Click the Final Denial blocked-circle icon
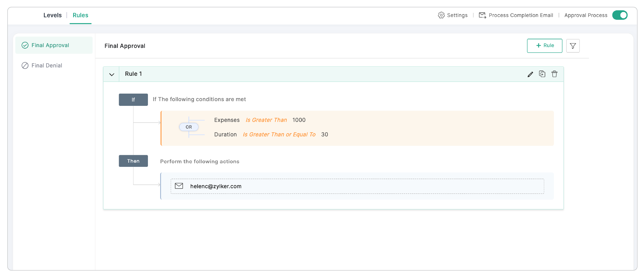The image size is (644, 278). click(25, 65)
